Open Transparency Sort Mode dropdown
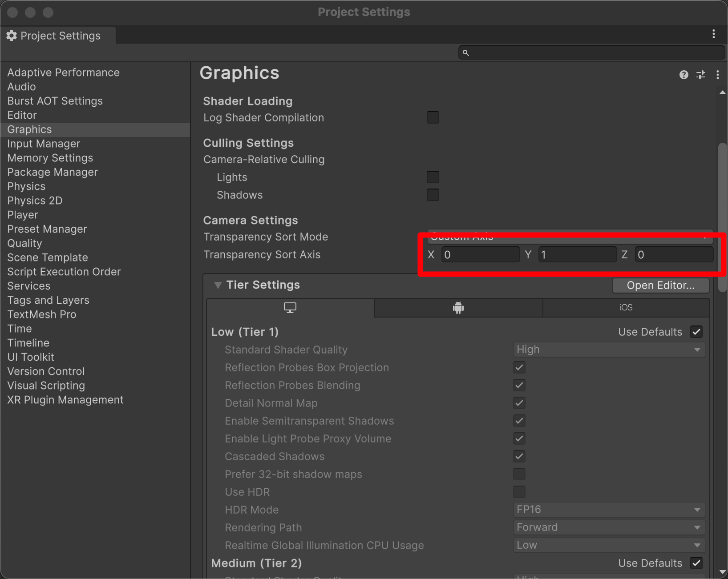 [570, 237]
